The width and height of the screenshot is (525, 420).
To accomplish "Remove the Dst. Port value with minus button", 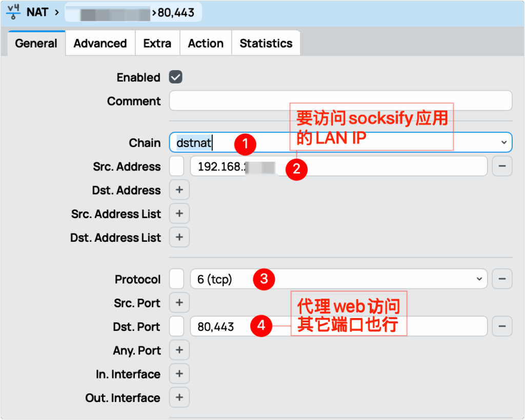I will tap(502, 326).
